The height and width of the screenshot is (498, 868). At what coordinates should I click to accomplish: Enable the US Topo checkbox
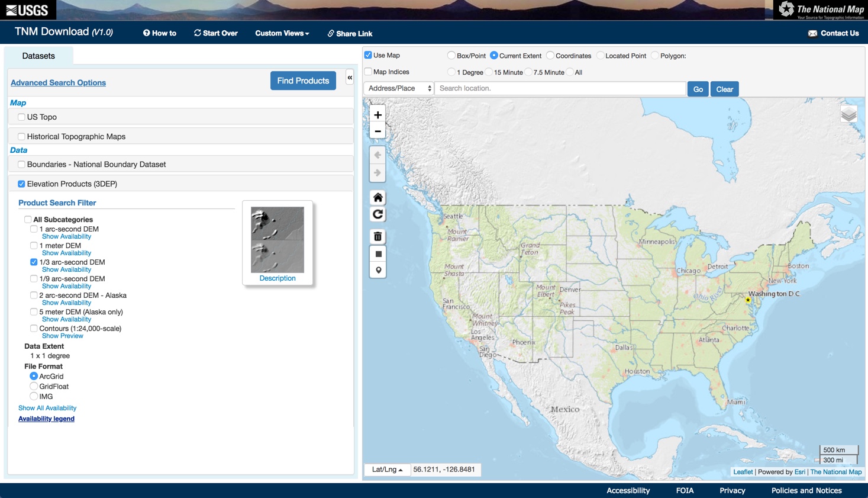coord(21,117)
